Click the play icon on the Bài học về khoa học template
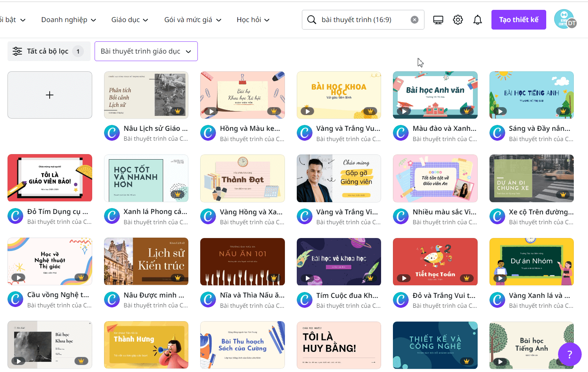Viewport: 588px width, 372px height. pyautogui.click(x=307, y=277)
